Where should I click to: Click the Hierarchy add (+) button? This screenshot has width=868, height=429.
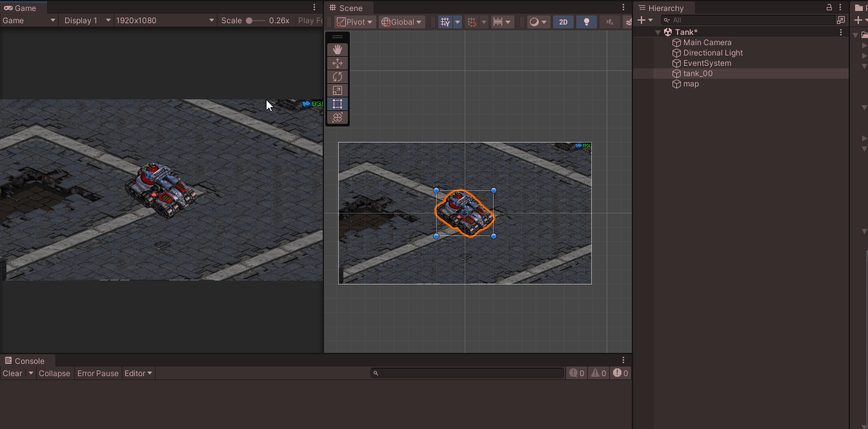641,21
